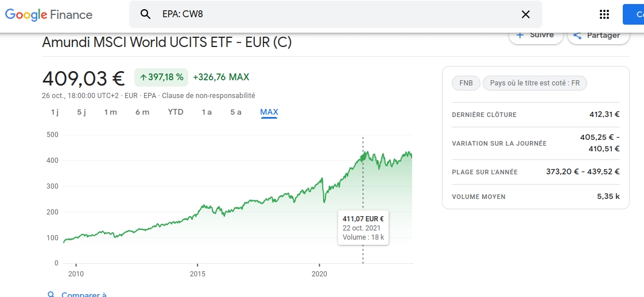This screenshot has width=644, height=297.
Task: Click the Pays où le titre est coté chip
Action: pos(534,83)
